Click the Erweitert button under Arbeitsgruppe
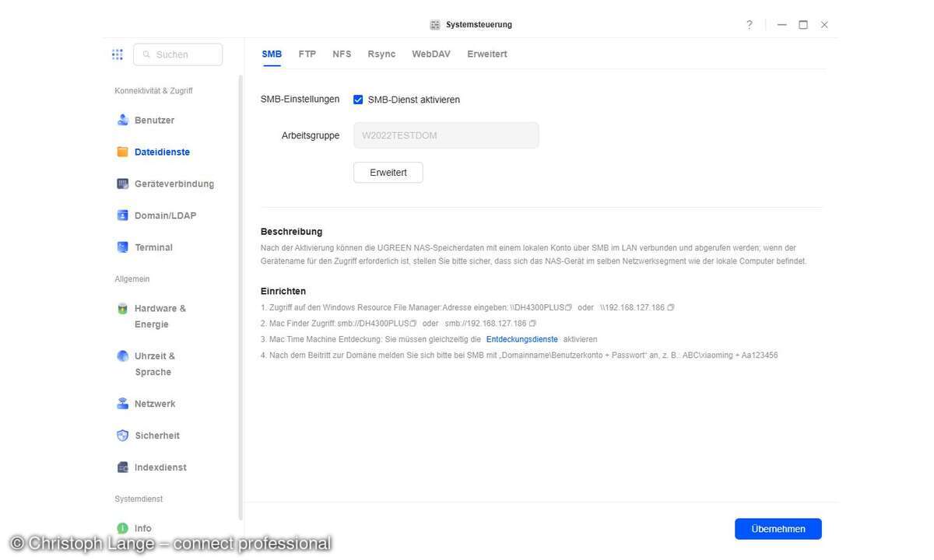 click(388, 173)
